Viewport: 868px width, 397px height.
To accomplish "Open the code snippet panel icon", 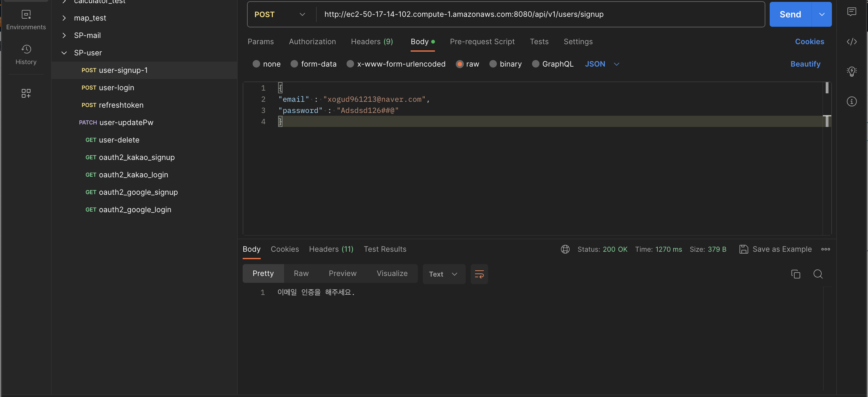I will (852, 42).
